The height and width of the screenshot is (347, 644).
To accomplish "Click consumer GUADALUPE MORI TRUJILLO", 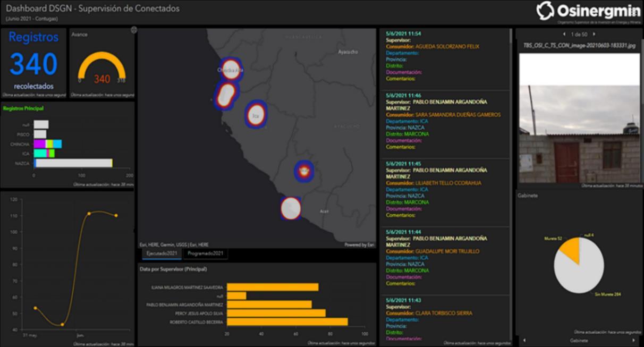I will (447, 251).
